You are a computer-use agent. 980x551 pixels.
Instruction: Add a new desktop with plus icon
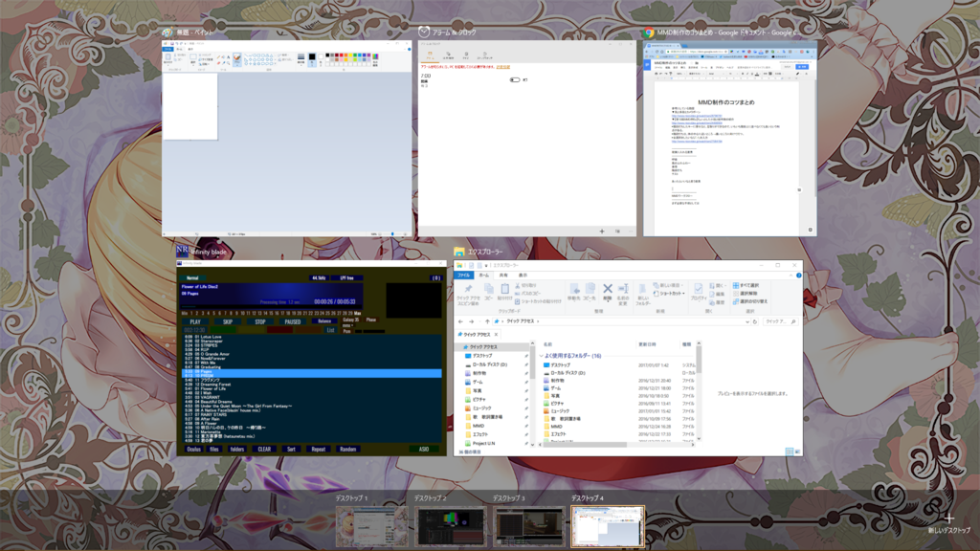pyautogui.click(x=949, y=518)
